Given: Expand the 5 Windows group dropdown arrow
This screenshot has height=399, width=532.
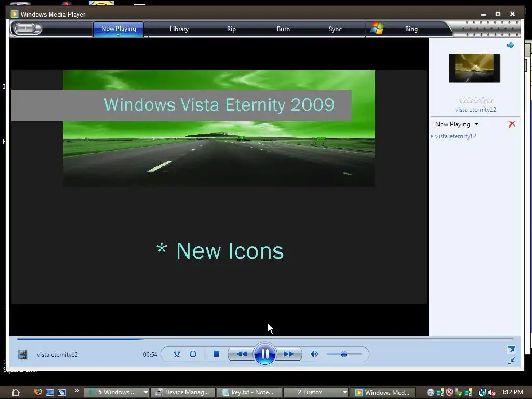Looking at the screenshot, I should (145, 392).
